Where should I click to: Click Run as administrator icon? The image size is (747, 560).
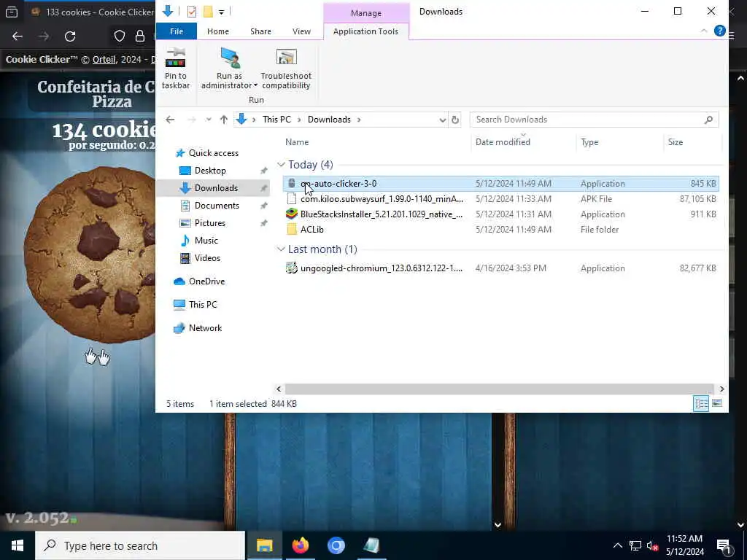(x=230, y=58)
